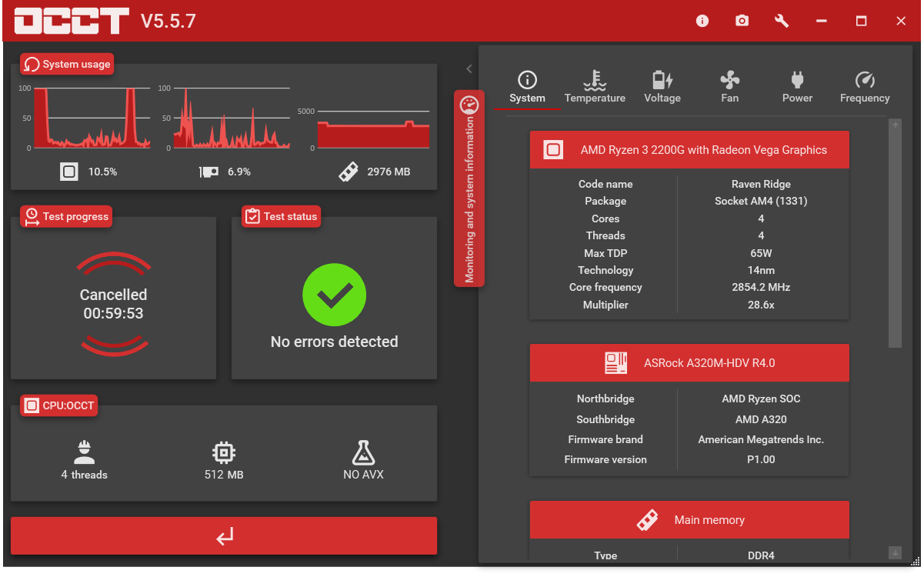
Task: Click the No errors detected text
Action: [x=334, y=342]
